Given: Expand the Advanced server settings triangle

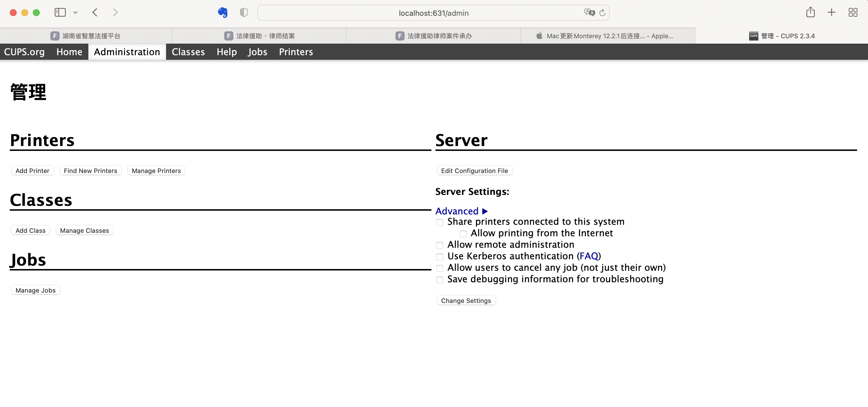Looking at the screenshot, I should click(x=485, y=212).
